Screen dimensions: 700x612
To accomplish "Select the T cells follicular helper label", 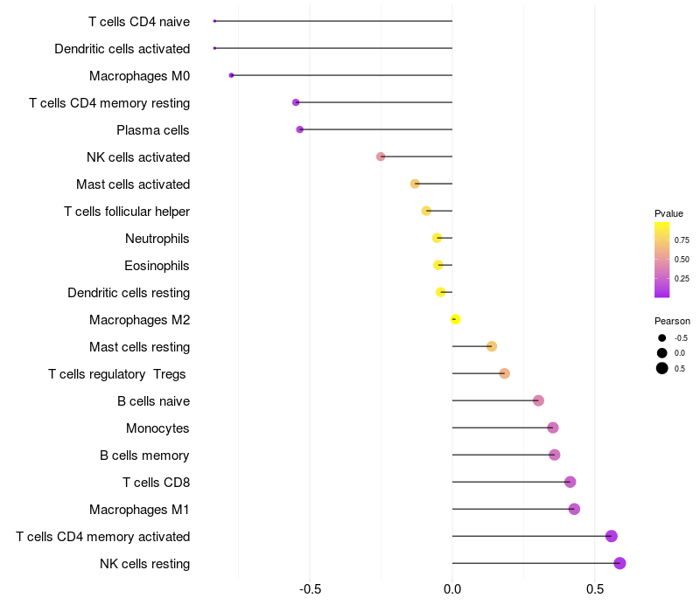I will (x=127, y=212).
